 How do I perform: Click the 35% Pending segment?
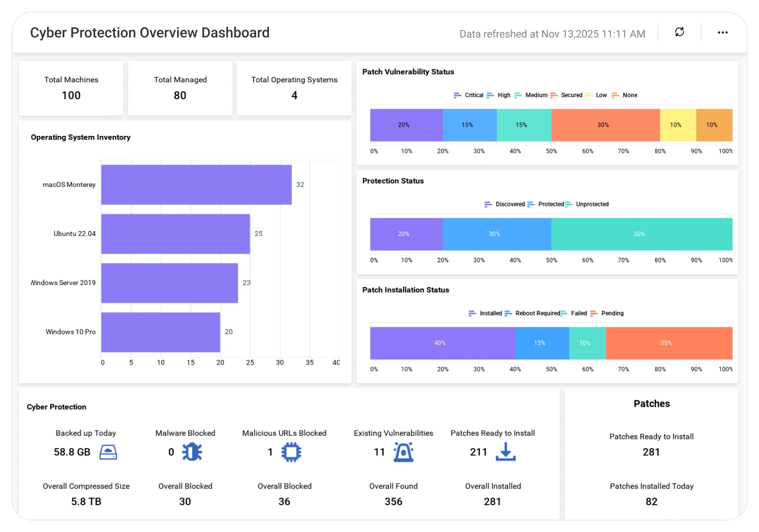tap(669, 343)
